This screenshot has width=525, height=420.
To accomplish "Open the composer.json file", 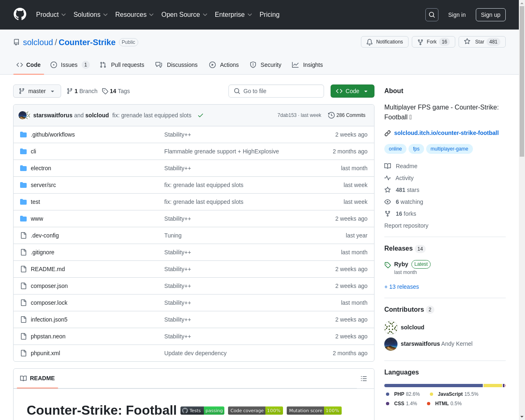I will pyautogui.click(x=49, y=286).
